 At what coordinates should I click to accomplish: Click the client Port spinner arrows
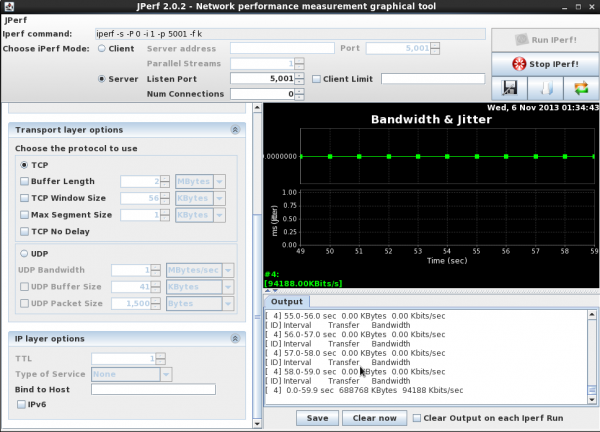(x=435, y=48)
